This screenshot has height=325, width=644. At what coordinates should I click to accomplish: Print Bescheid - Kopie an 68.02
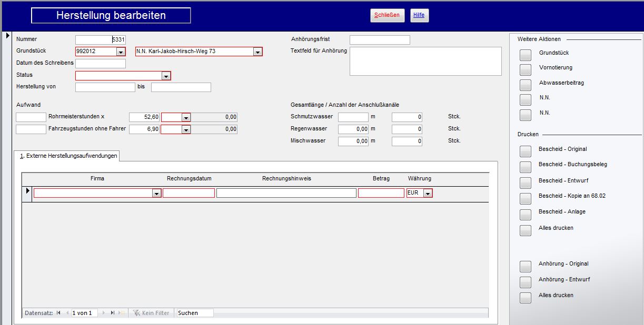click(x=526, y=199)
